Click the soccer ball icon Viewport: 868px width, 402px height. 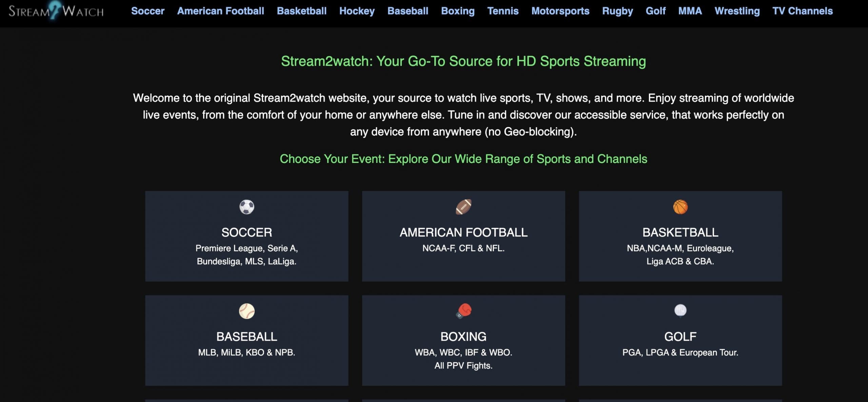[x=246, y=208]
